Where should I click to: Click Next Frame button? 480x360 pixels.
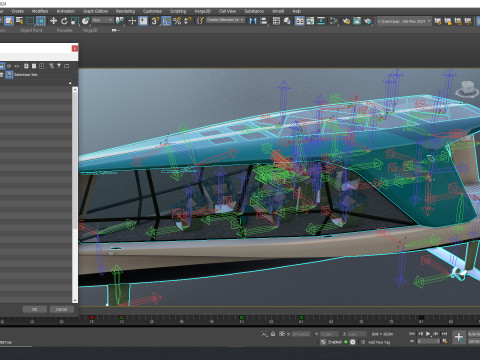point(436,334)
